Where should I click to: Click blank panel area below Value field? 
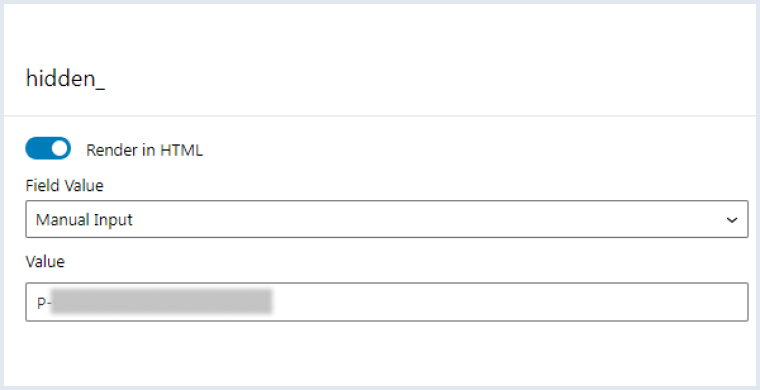pos(380,353)
